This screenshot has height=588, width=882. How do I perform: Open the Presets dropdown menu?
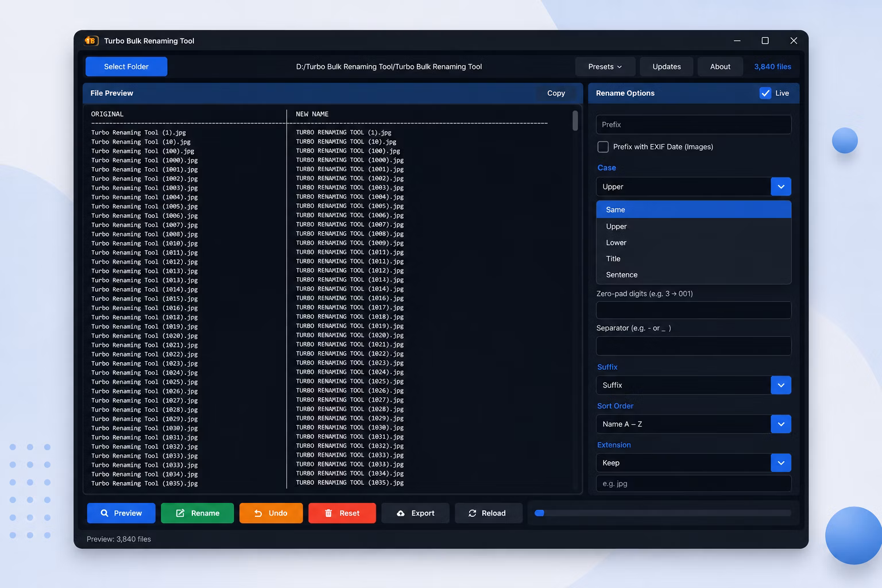(605, 67)
